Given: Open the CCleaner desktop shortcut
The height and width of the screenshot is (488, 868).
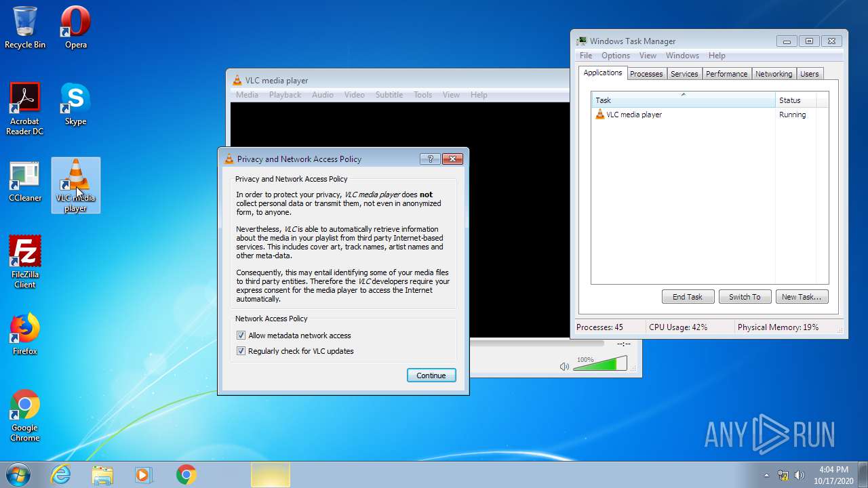Looking at the screenshot, I should (x=25, y=181).
